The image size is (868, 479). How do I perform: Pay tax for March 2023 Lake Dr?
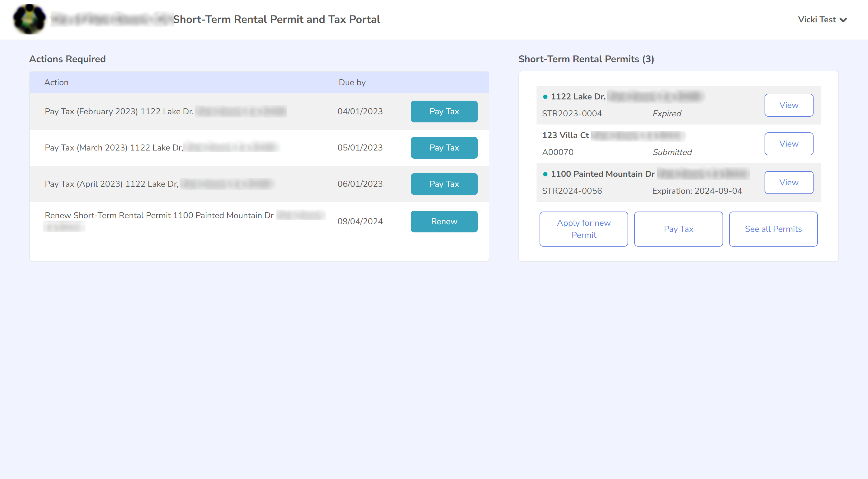click(x=444, y=148)
